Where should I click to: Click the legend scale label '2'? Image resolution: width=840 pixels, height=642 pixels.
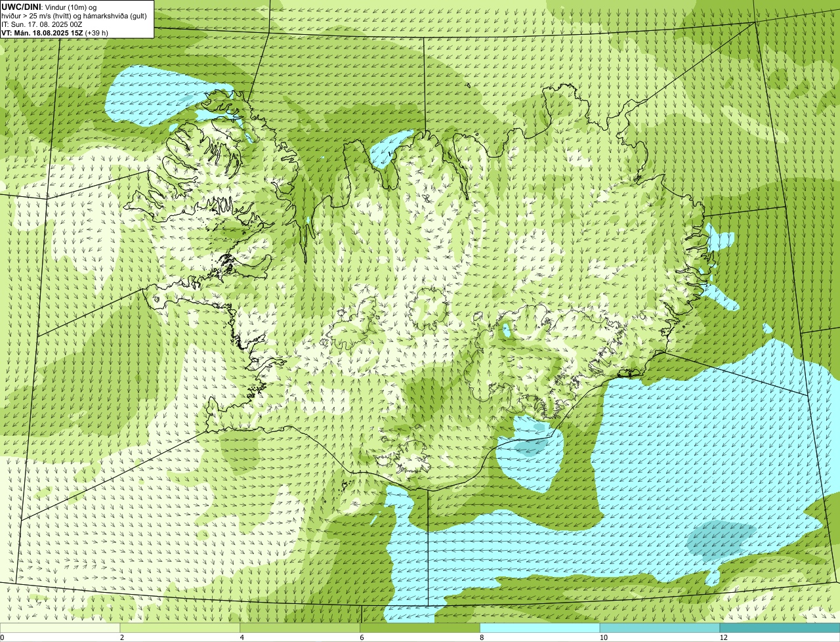[x=122, y=637]
